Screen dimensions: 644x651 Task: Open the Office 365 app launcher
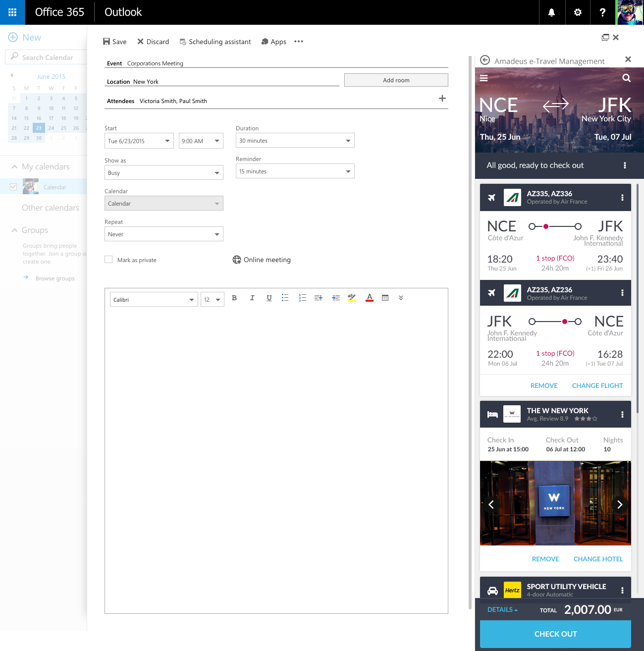tap(12, 12)
